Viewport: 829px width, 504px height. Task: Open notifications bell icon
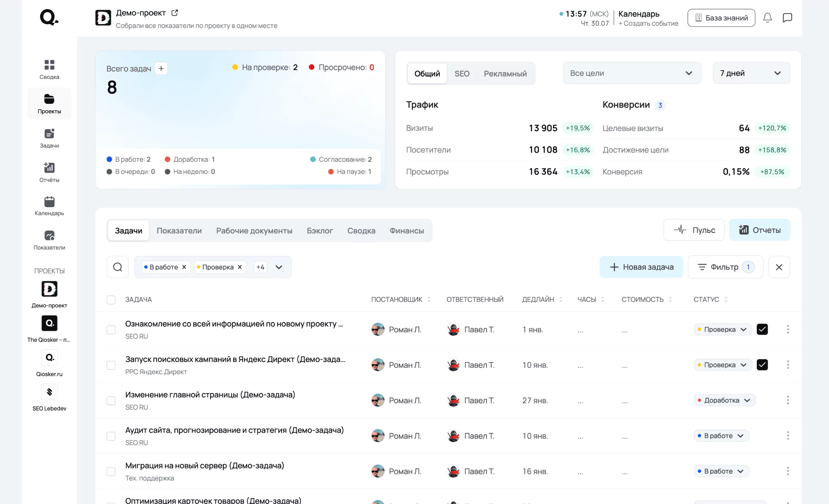pyautogui.click(x=768, y=18)
